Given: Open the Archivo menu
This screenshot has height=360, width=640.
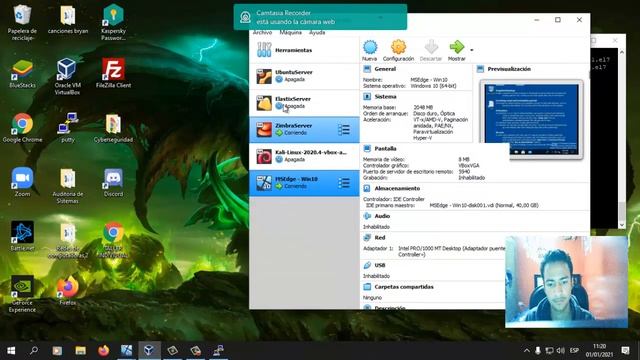Looking at the screenshot, I should (262, 32).
